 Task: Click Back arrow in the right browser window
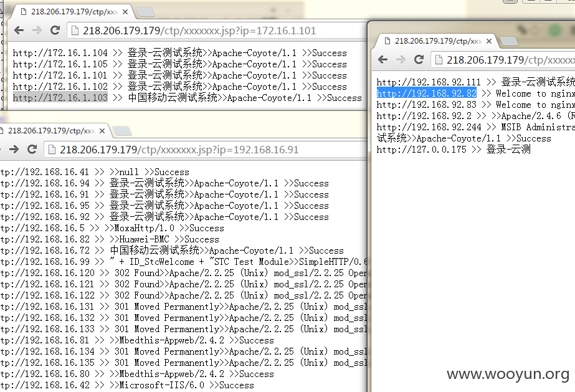383,59
